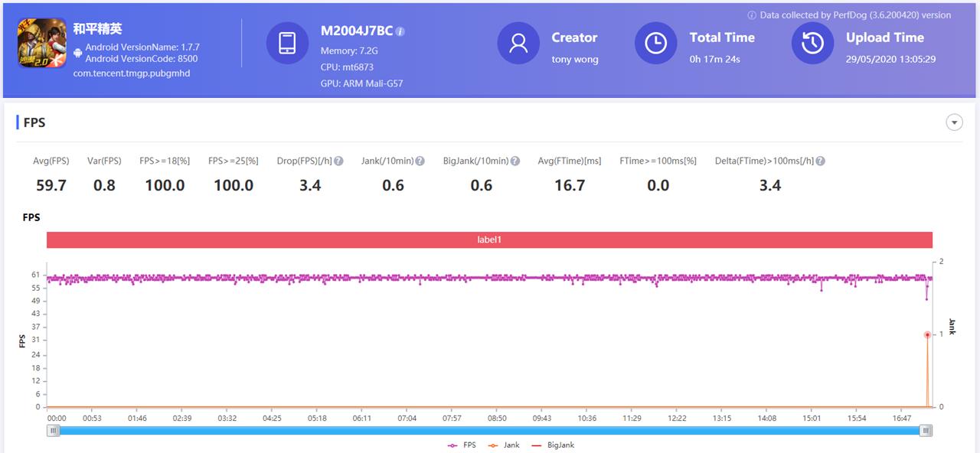The height and width of the screenshot is (453, 980).
Task: Click the GPU: ARM Mali-G57 text
Action: coord(361,83)
